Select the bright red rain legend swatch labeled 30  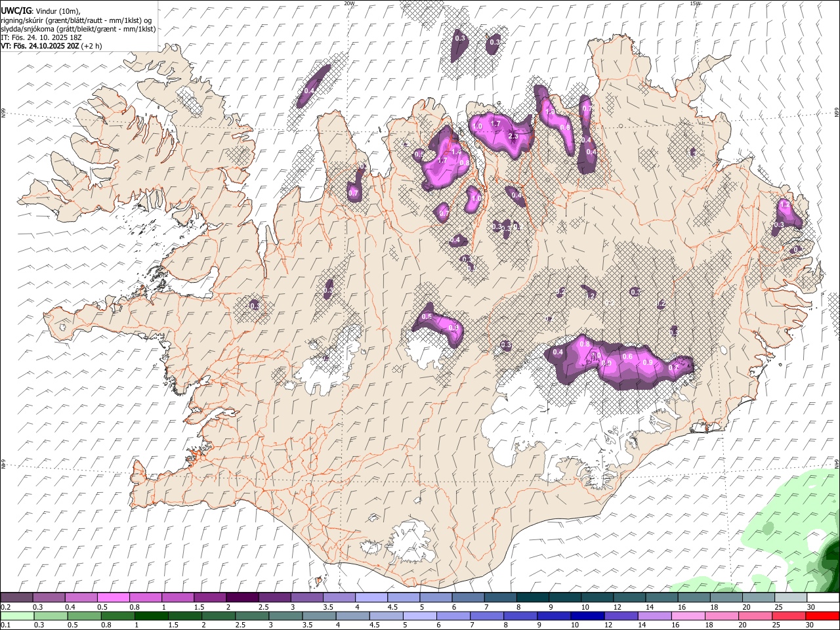tap(822, 616)
